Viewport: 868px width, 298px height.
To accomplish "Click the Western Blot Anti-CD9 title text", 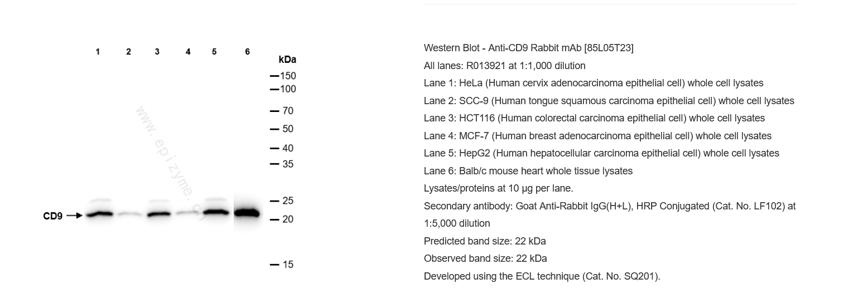I will click(x=528, y=48).
